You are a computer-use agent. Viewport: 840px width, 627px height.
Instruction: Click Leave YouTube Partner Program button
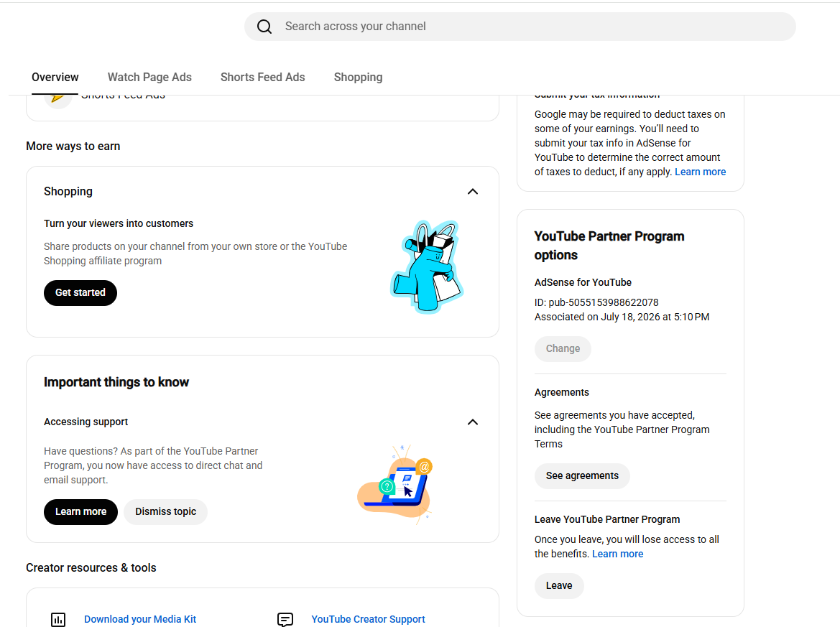click(559, 586)
